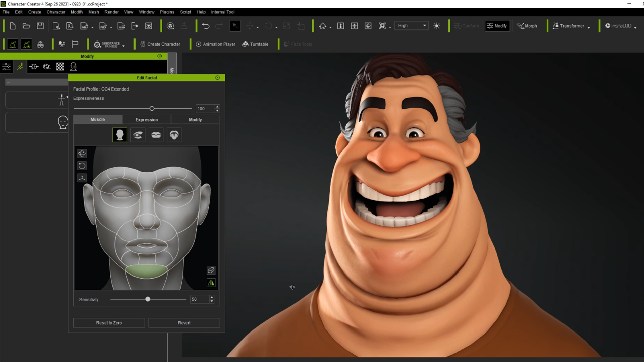The image size is (644, 362).
Task: Toggle the mirror symmetry icon in face panel
Action: tap(211, 283)
